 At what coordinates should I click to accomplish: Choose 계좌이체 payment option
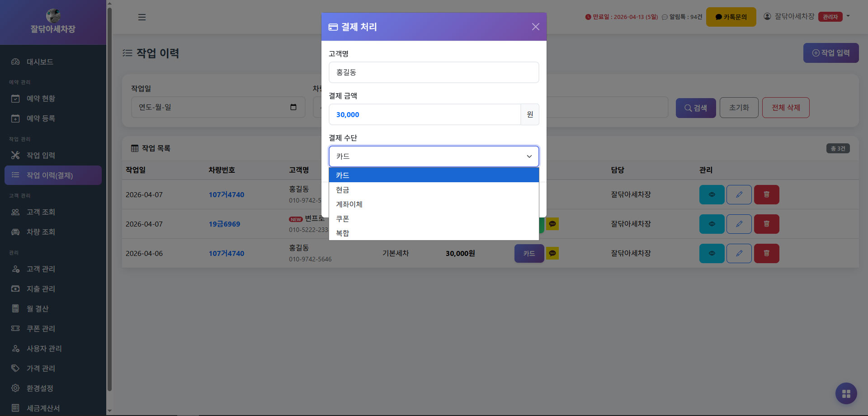click(349, 204)
